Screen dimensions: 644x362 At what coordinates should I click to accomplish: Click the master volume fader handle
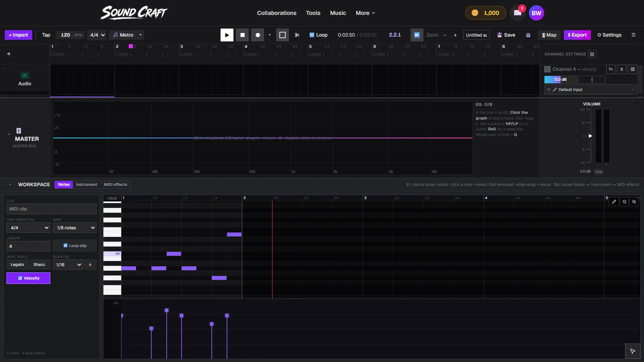590,136
